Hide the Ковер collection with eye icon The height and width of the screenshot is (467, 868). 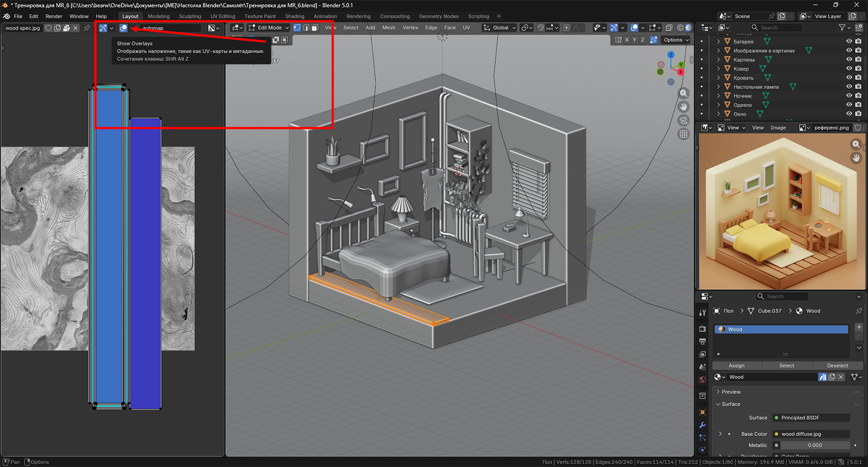[849, 69]
